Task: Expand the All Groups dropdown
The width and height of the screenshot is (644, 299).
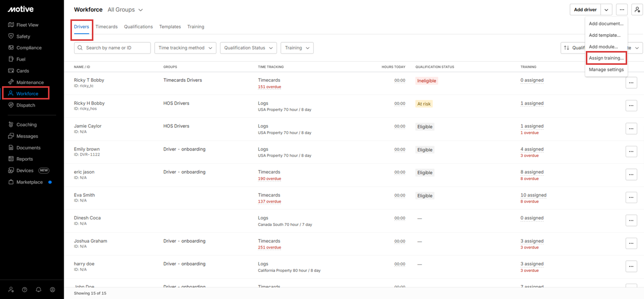Action: 126,10
